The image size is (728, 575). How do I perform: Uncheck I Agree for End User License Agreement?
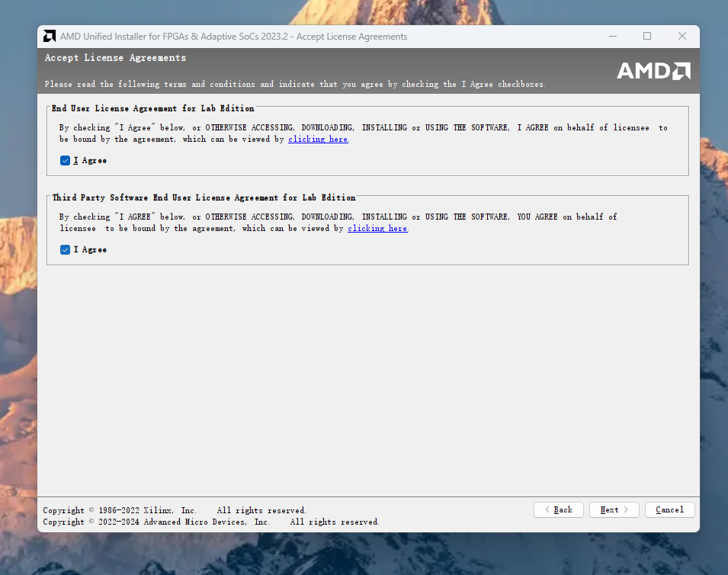point(65,161)
